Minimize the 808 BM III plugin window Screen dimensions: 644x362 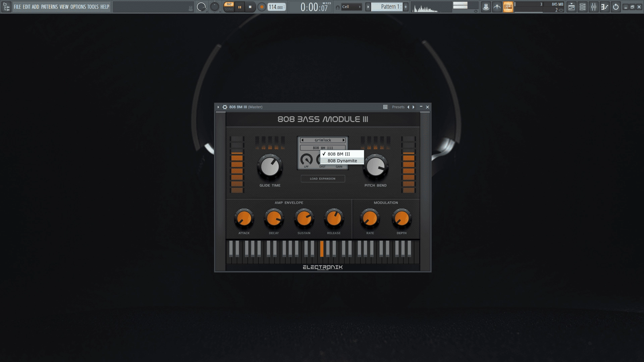point(421,107)
